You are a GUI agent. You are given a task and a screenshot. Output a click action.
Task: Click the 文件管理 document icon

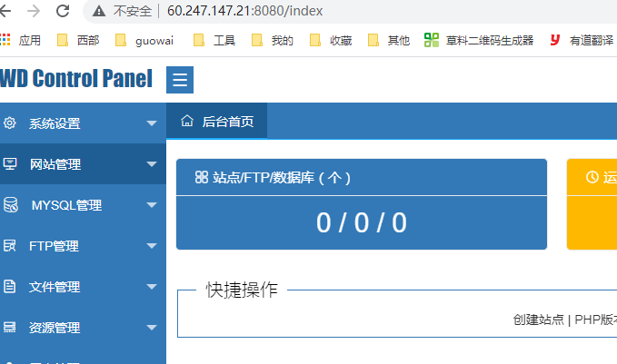10,287
